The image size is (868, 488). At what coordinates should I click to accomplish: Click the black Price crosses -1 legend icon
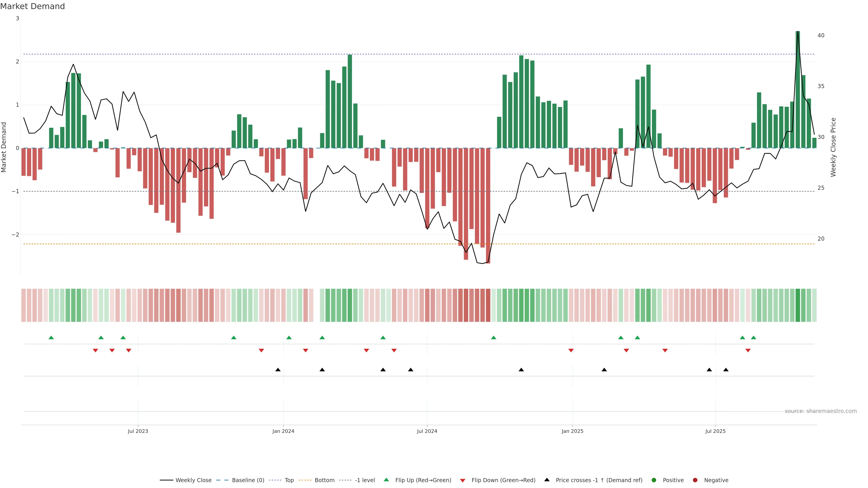tap(547, 480)
